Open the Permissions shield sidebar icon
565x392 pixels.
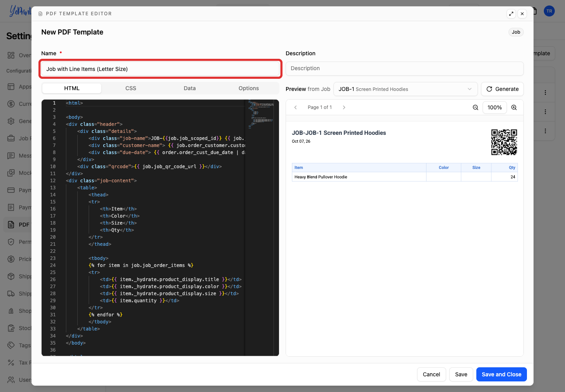tap(11, 242)
